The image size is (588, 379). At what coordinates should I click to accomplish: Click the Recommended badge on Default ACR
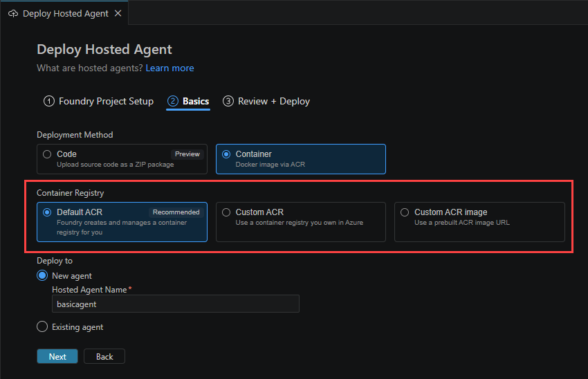[x=176, y=212]
